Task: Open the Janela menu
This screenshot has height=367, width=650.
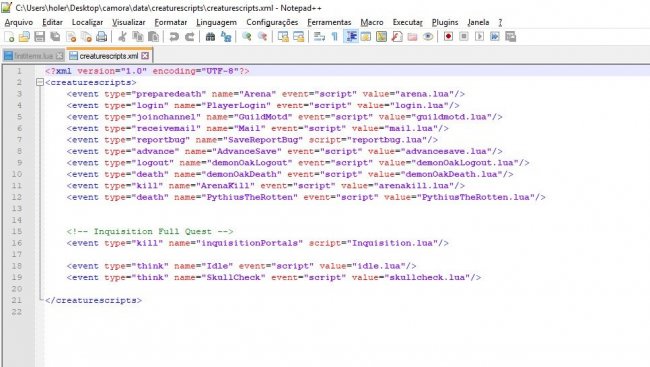Action: (478, 22)
